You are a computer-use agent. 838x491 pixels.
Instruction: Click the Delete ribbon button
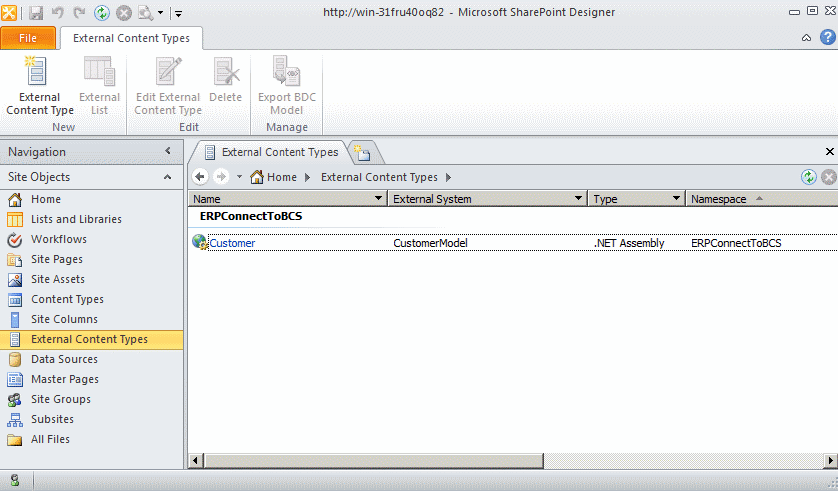click(x=226, y=80)
